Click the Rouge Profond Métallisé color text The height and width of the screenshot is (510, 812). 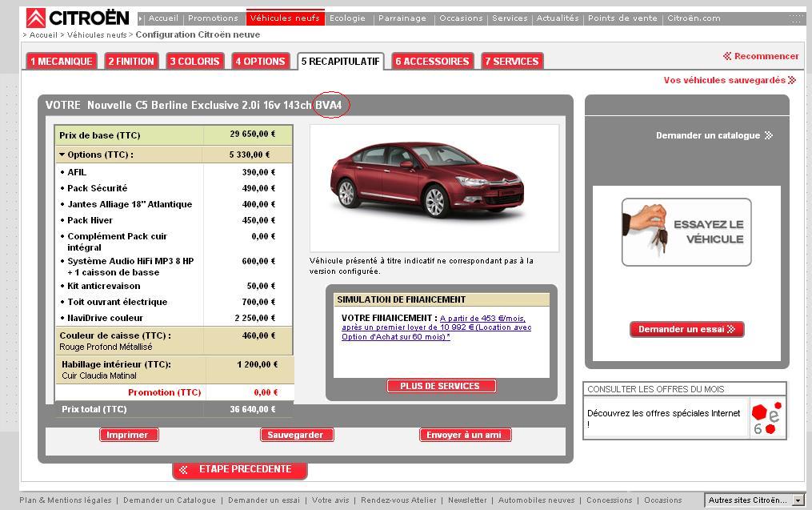pyautogui.click(x=106, y=347)
